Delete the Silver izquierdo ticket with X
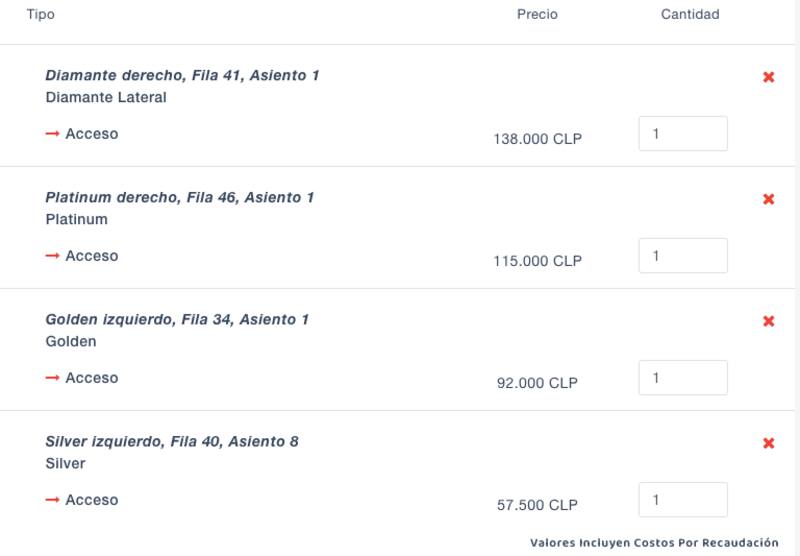 [x=769, y=443]
